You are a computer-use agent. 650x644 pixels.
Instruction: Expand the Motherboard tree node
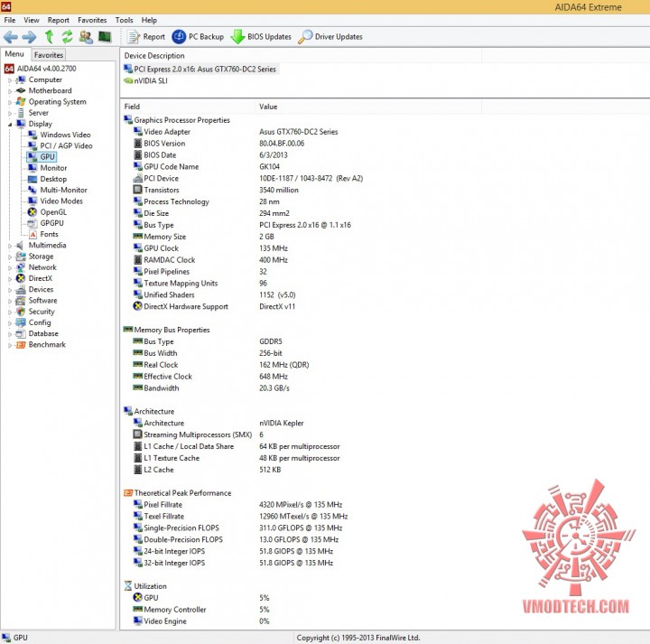[x=10, y=91]
